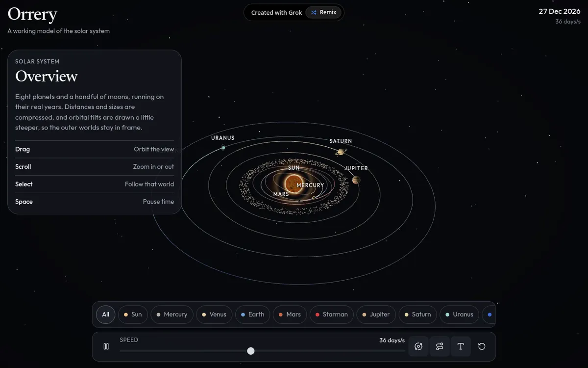Select the Mars chip
Viewport: 588px width, 368px height.
pyautogui.click(x=290, y=315)
